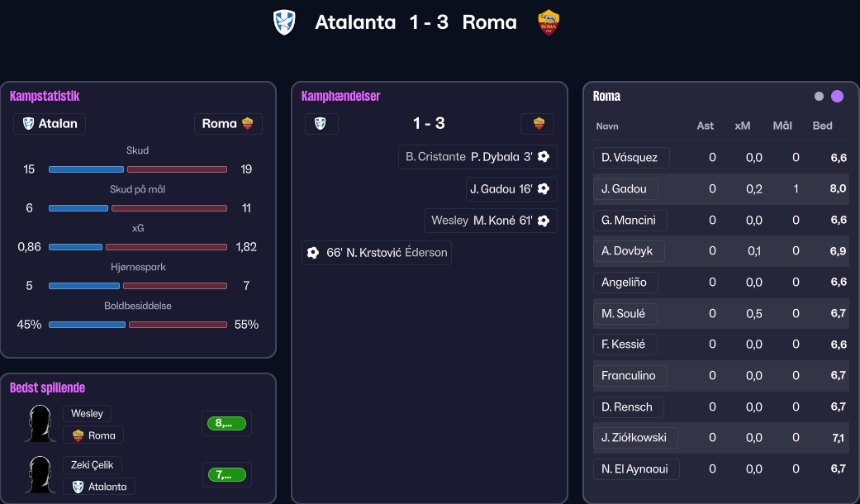This screenshot has height=504, width=860.
Task: Select the Roma team tab in Kampstatistik
Action: pyautogui.click(x=228, y=124)
